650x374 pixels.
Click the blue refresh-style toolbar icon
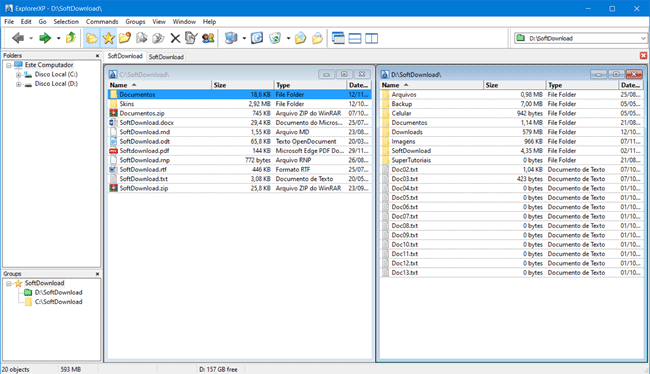point(257,38)
